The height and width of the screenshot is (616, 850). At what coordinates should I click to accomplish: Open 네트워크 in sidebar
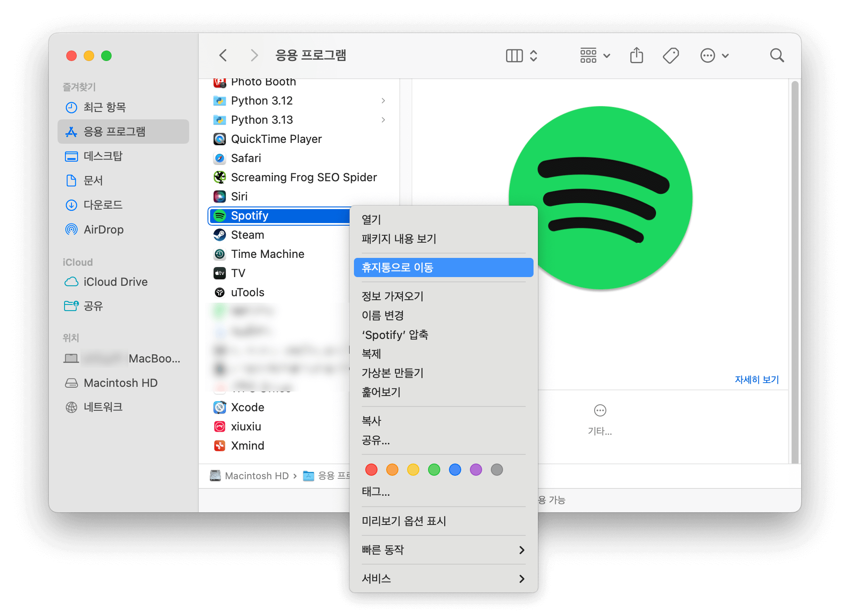click(x=123, y=407)
